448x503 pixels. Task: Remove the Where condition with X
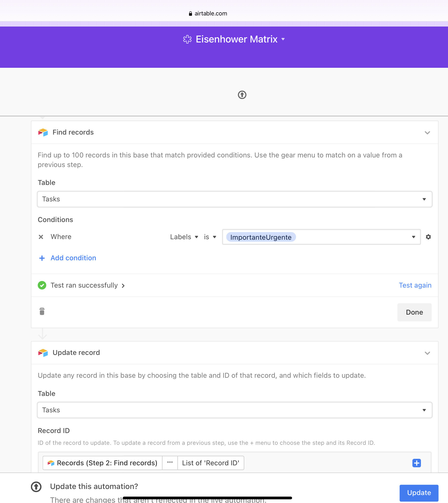coord(41,237)
